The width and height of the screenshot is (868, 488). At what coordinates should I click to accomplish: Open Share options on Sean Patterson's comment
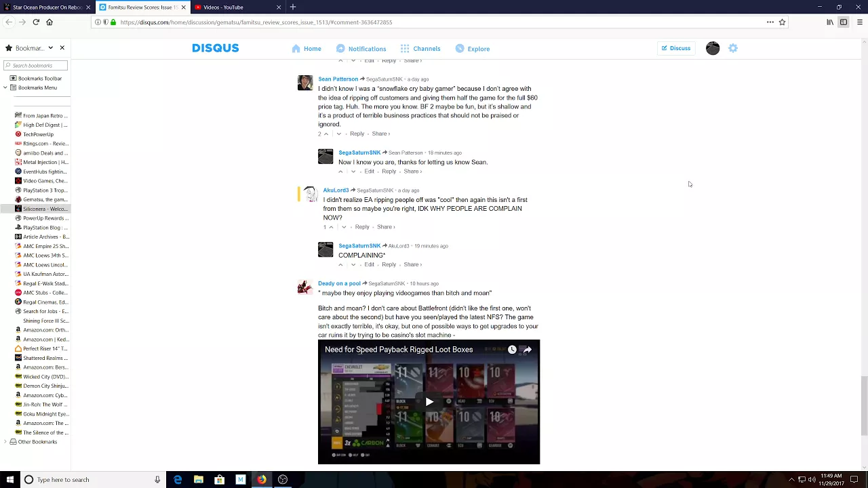click(x=380, y=134)
